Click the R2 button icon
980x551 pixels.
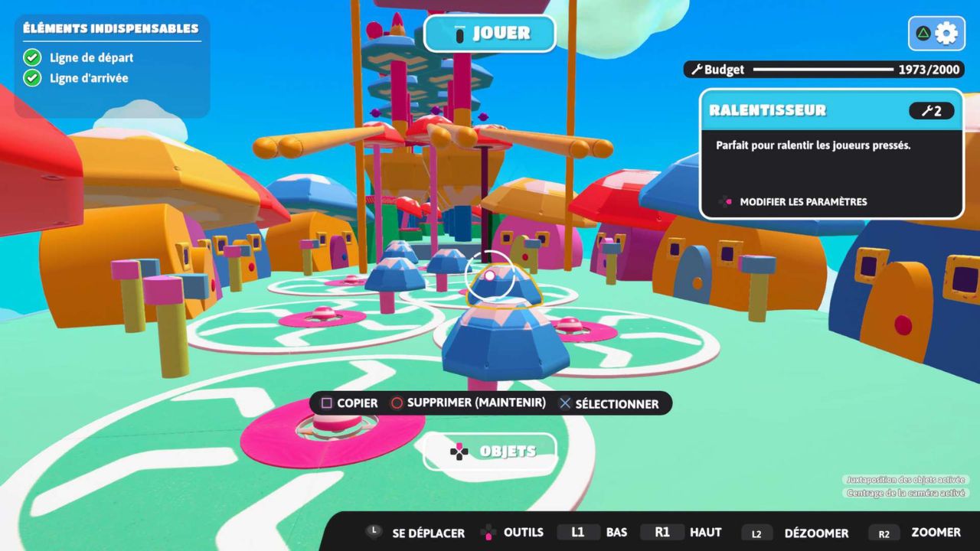pyautogui.click(x=884, y=533)
